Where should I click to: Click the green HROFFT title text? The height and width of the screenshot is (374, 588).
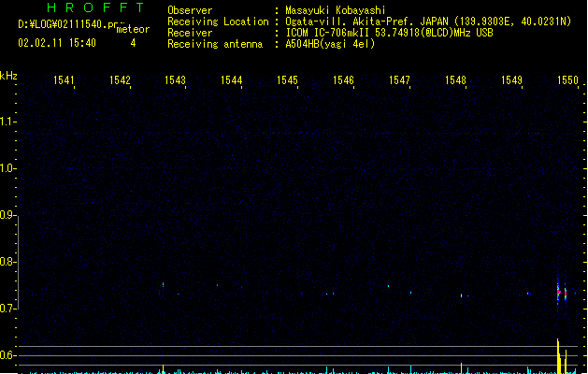95,7
